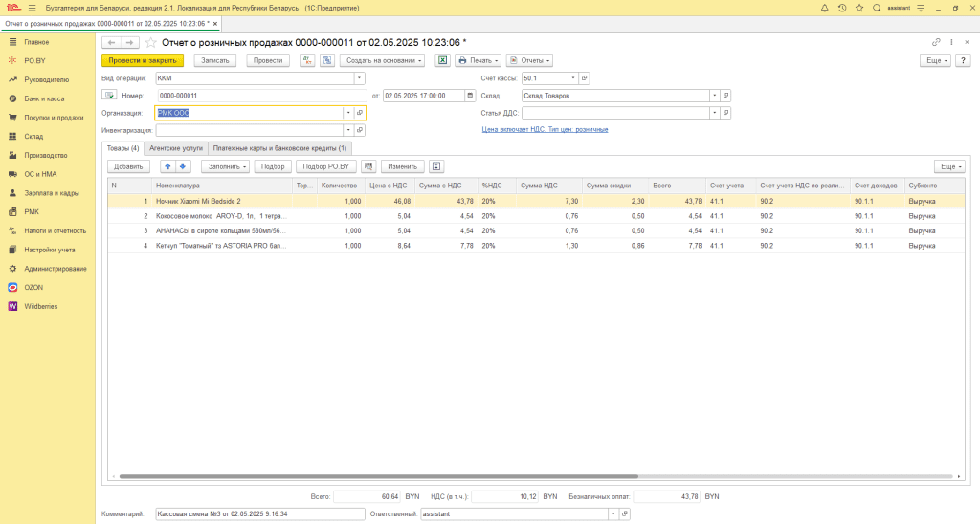Open Склад field's open-form icon
980x524 pixels.
(x=725, y=96)
